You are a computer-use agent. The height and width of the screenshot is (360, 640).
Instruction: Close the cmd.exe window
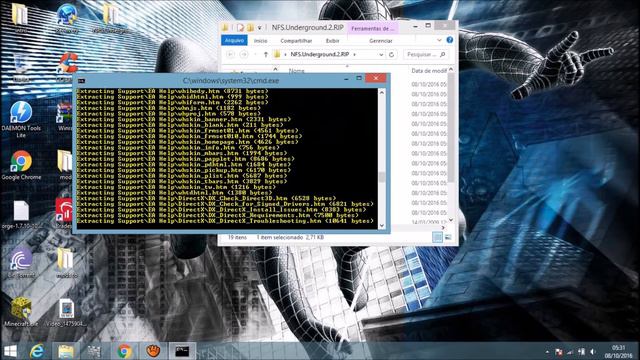pyautogui.click(x=376, y=78)
